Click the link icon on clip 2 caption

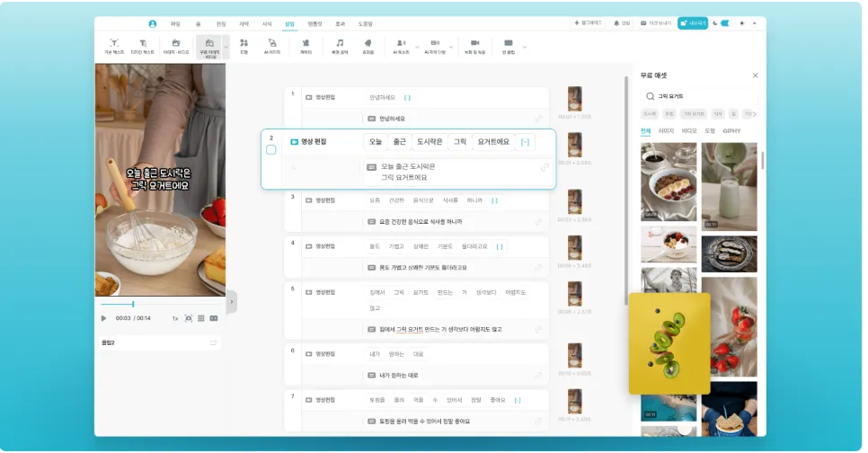pyautogui.click(x=545, y=166)
